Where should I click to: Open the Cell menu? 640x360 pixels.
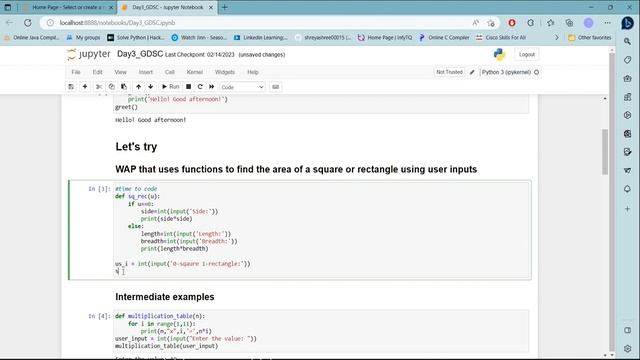(x=170, y=72)
